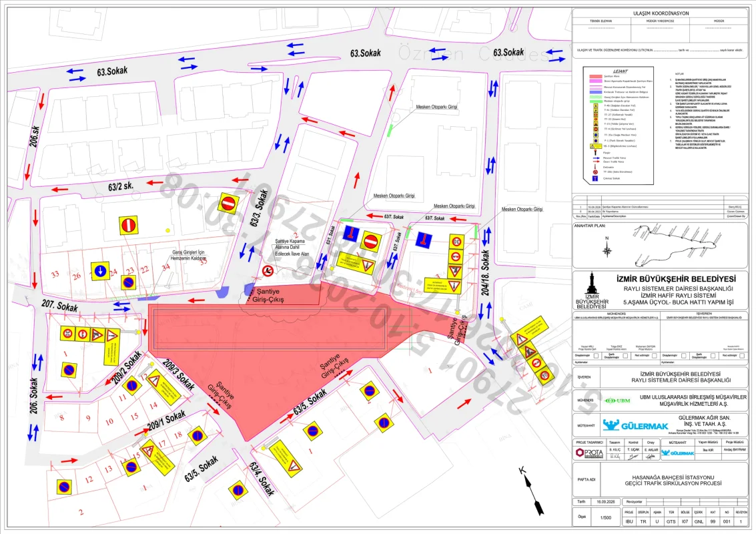Tick the Şartlı Onaylanmıştır box under MÜHENDİS

pos(625,356)
